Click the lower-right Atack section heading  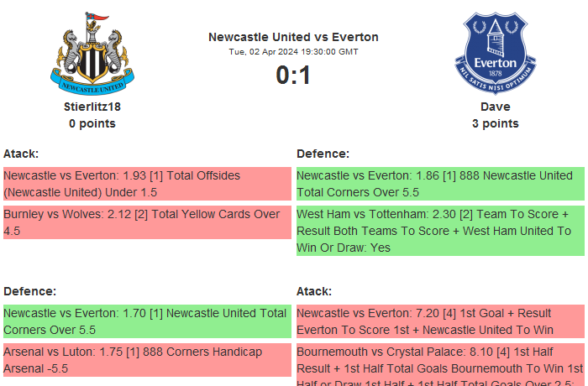[x=314, y=291]
